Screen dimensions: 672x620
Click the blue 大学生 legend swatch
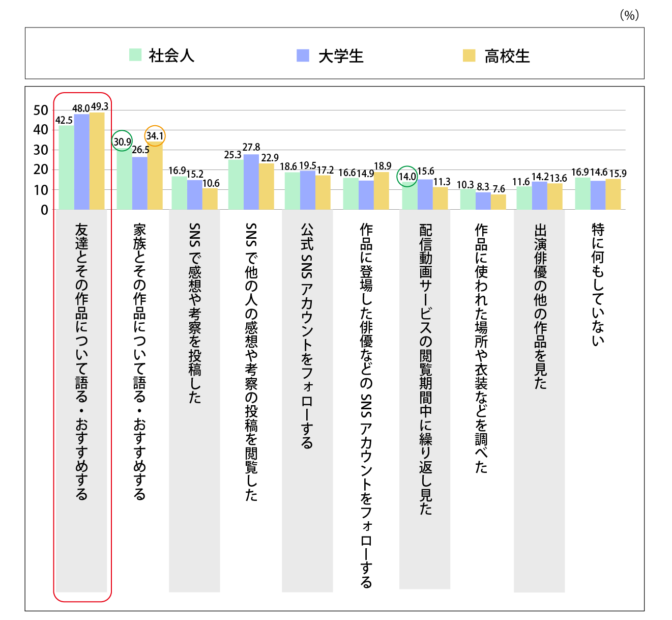tap(303, 55)
